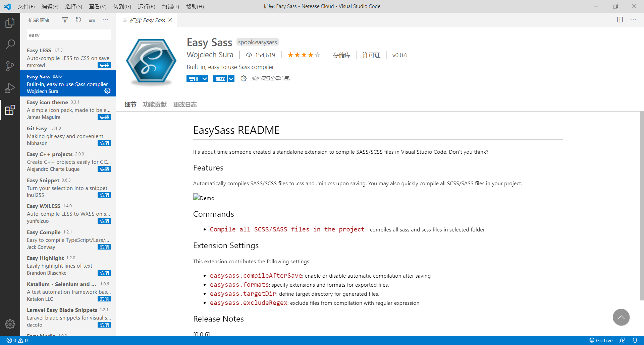Open the 许可证 license link
Screen dimensions: 644x345
[x=371, y=55]
